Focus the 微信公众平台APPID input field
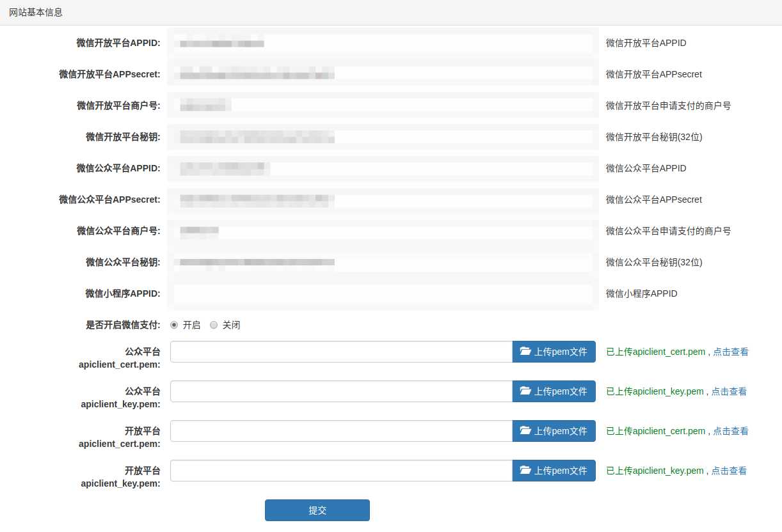The image size is (782, 532). [383, 168]
